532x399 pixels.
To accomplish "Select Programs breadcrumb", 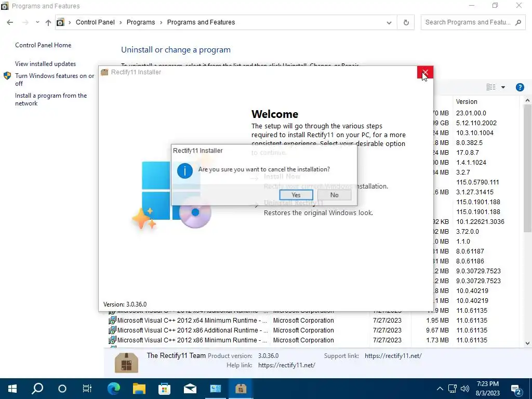I will click(140, 22).
